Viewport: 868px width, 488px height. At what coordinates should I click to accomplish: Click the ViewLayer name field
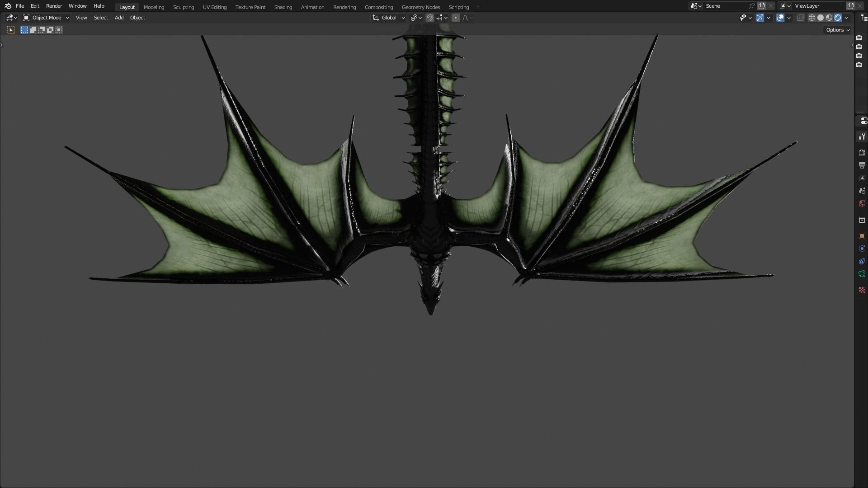click(x=819, y=6)
